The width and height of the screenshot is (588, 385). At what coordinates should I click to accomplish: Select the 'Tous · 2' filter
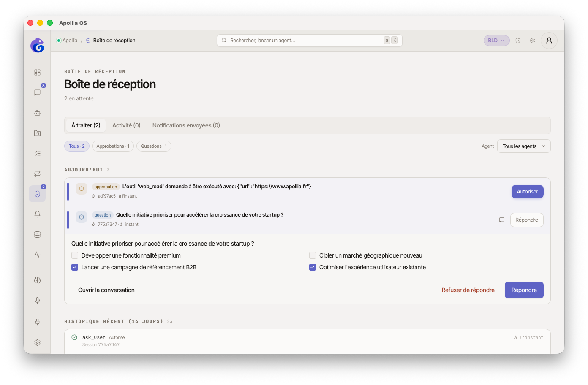click(77, 146)
